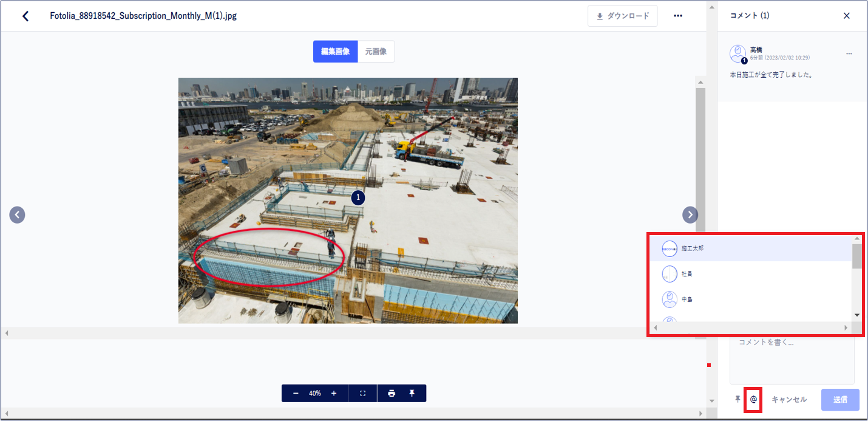This screenshot has width=868, height=421.
Task: Click comment text 本日施工が全て完了しました。
Action: pyautogui.click(x=771, y=75)
